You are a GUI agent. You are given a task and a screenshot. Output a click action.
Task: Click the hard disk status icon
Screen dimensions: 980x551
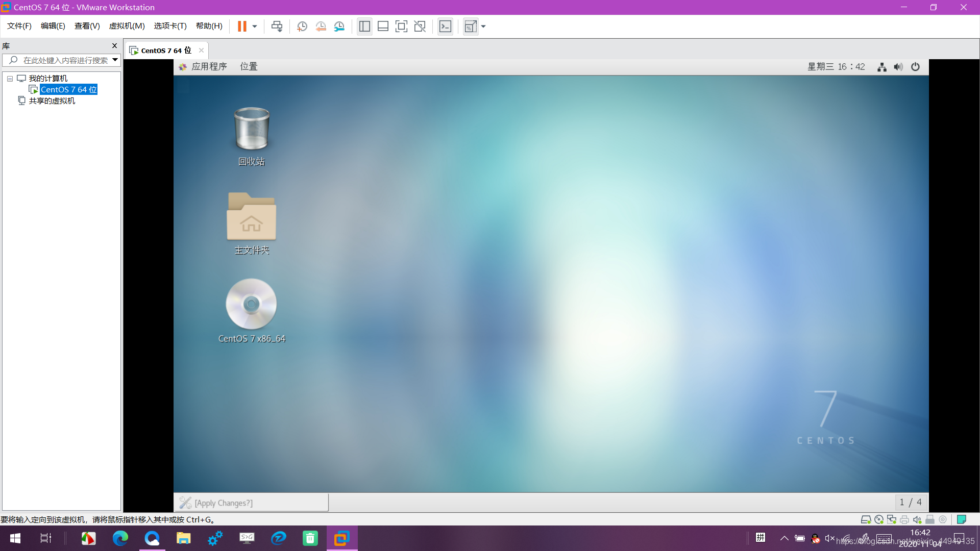click(865, 519)
